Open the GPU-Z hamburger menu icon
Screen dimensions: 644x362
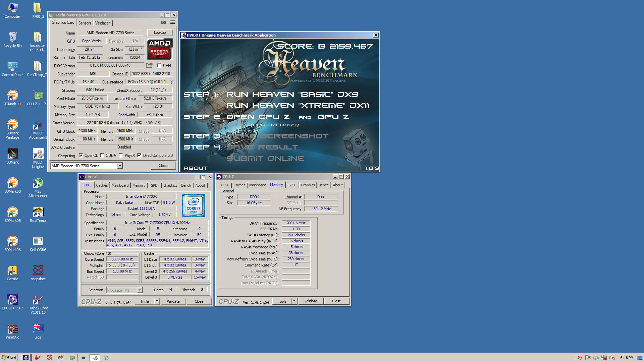tap(172, 22)
